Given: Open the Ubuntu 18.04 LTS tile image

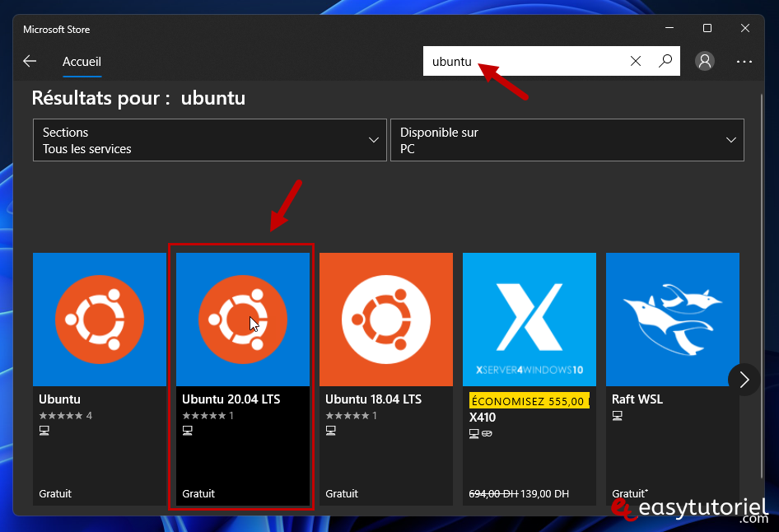Looking at the screenshot, I should [x=386, y=320].
